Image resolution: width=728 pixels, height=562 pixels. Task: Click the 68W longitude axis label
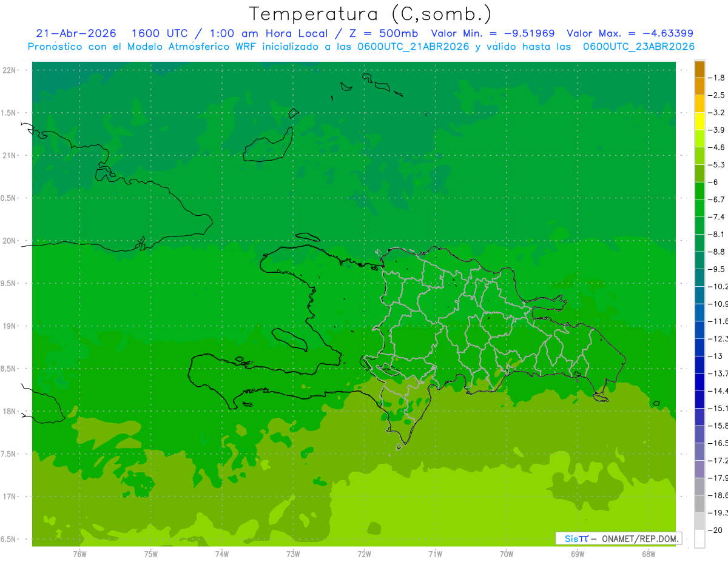point(649,554)
